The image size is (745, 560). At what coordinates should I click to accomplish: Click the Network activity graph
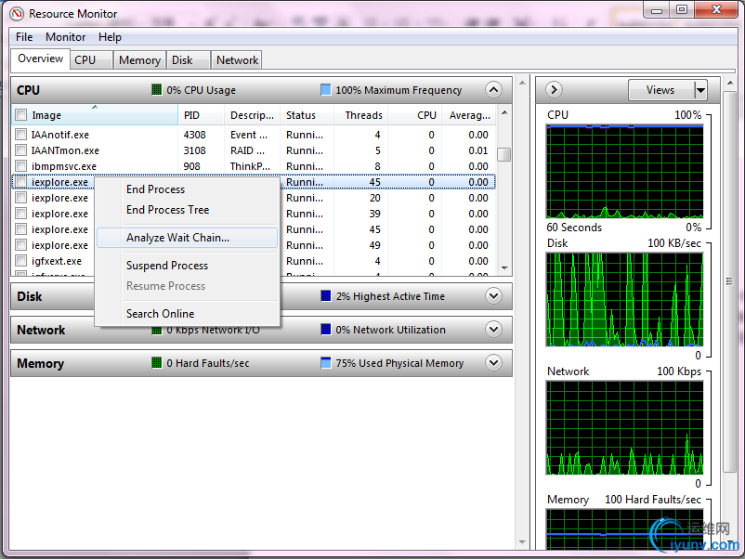pos(624,427)
